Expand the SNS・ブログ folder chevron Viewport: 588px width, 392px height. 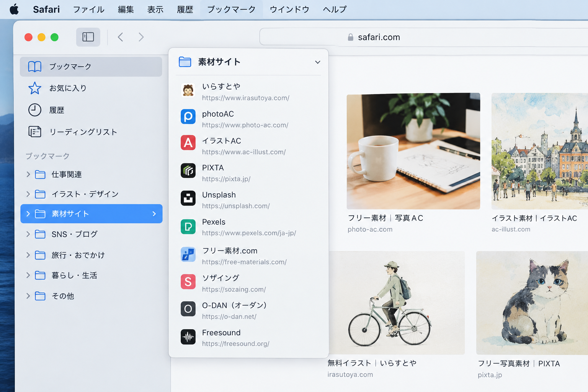coord(28,234)
